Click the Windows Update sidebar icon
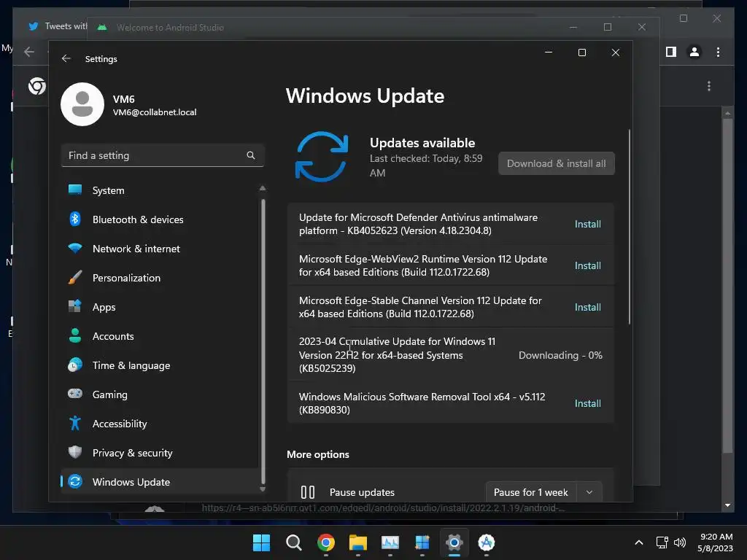This screenshot has width=747, height=560. [x=75, y=481]
